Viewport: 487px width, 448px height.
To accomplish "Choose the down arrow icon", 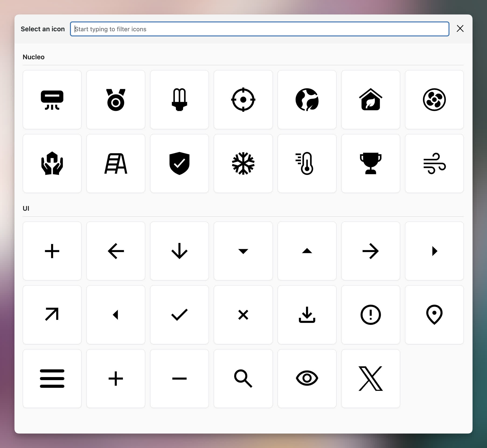I will (179, 251).
